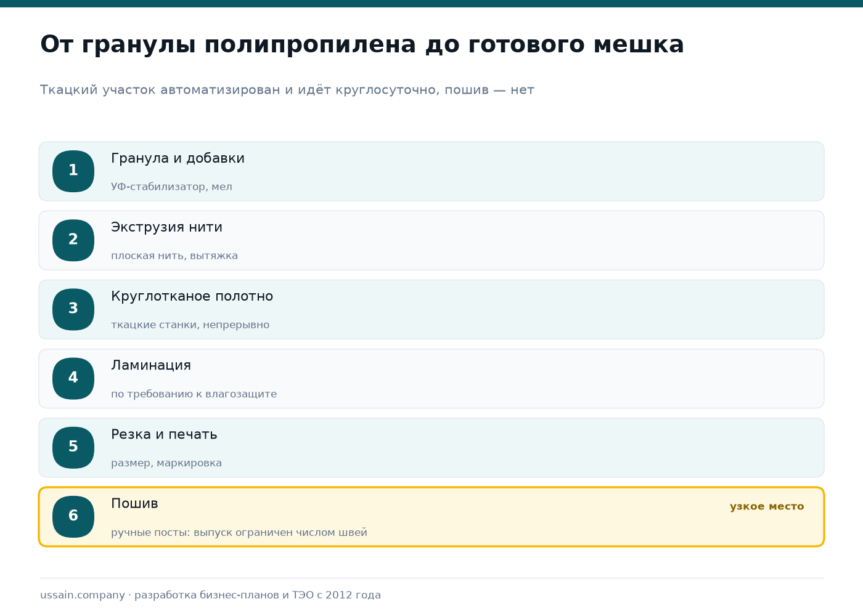Select the heading "Резка и печать"
Image resolution: width=863 pixels, height=616 pixels.
click(x=164, y=434)
